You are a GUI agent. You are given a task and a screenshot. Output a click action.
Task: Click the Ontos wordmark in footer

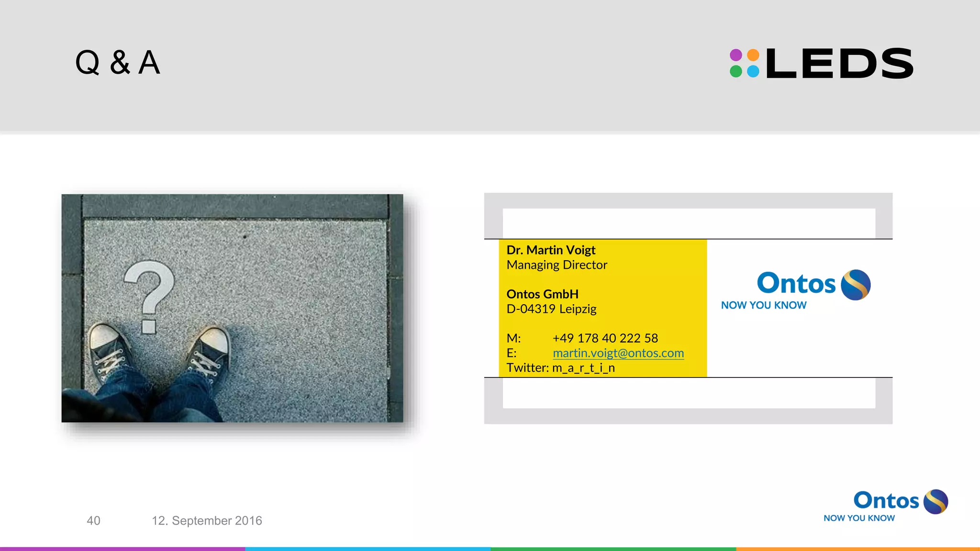pyautogui.click(x=886, y=500)
